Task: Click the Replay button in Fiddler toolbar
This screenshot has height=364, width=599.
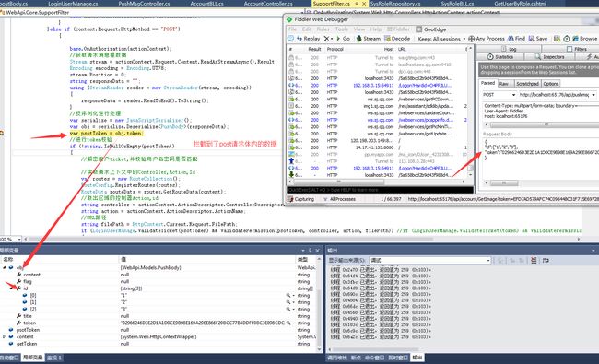Action: [x=308, y=39]
